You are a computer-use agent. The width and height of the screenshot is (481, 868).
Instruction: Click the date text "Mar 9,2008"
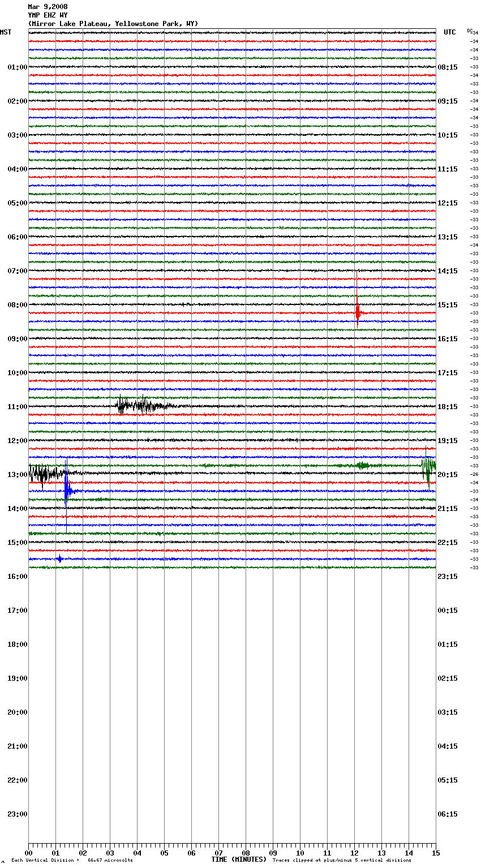pos(48,7)
